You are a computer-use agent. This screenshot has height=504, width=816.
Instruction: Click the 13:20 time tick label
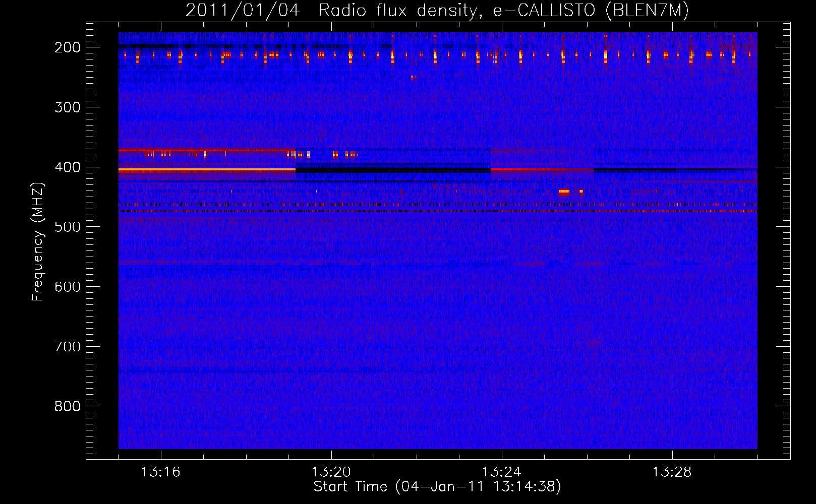tap(331, 472)
